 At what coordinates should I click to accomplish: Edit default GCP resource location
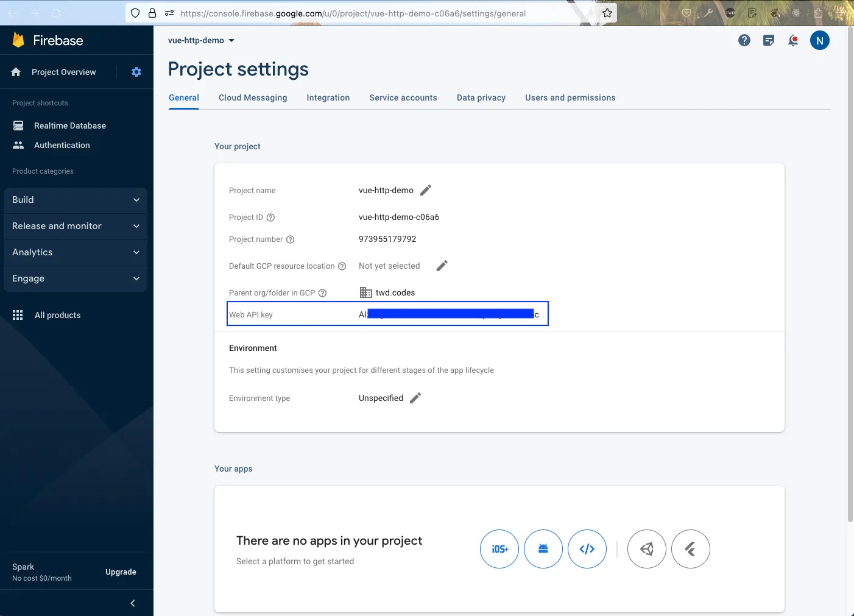click(442, 266)
